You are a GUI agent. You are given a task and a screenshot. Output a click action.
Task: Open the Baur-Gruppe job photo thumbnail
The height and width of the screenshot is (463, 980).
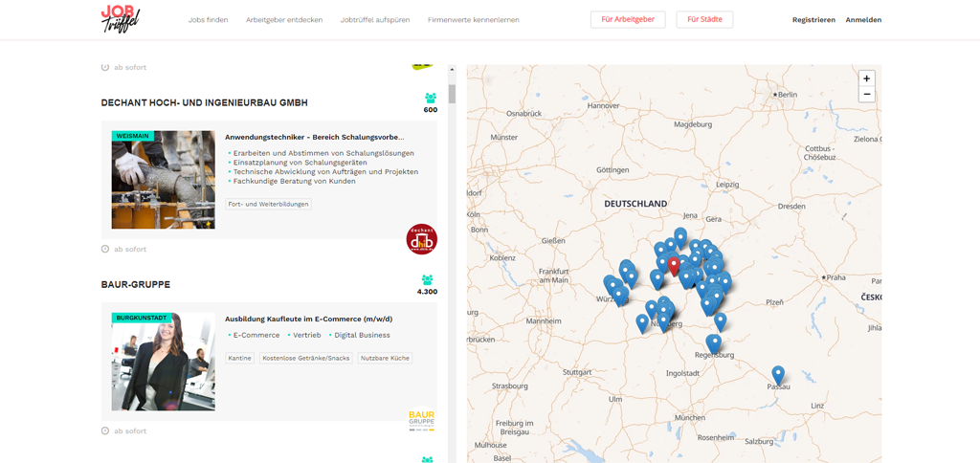(x=163, y=362)
